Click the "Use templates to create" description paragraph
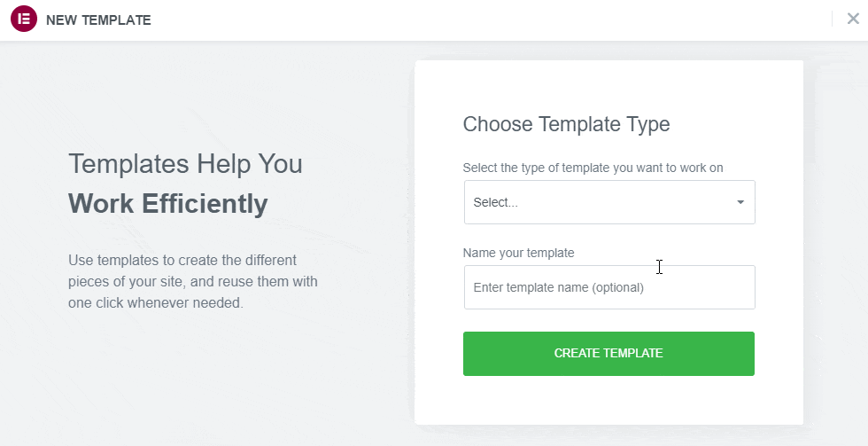Screen dimensions: 868x446 [182, 261]
